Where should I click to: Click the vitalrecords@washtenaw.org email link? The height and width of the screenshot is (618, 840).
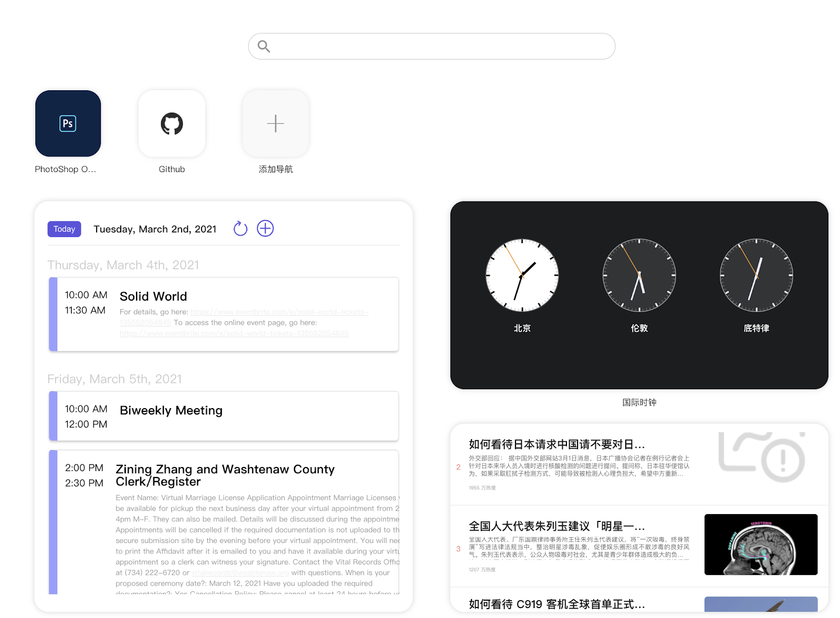(x=240, y=573)
